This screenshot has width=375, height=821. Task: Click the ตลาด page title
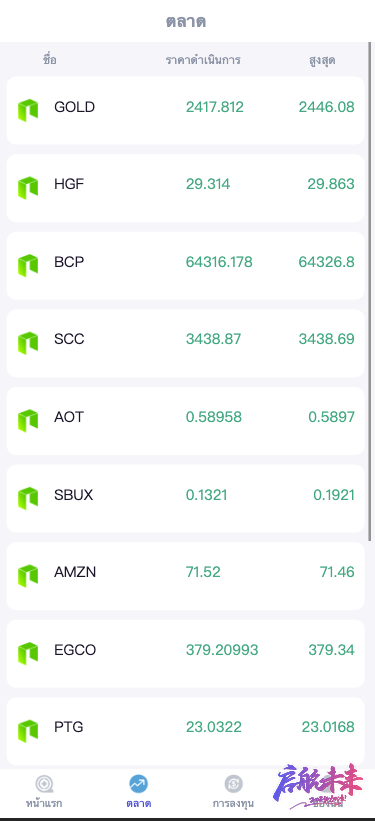coord(186,21)
